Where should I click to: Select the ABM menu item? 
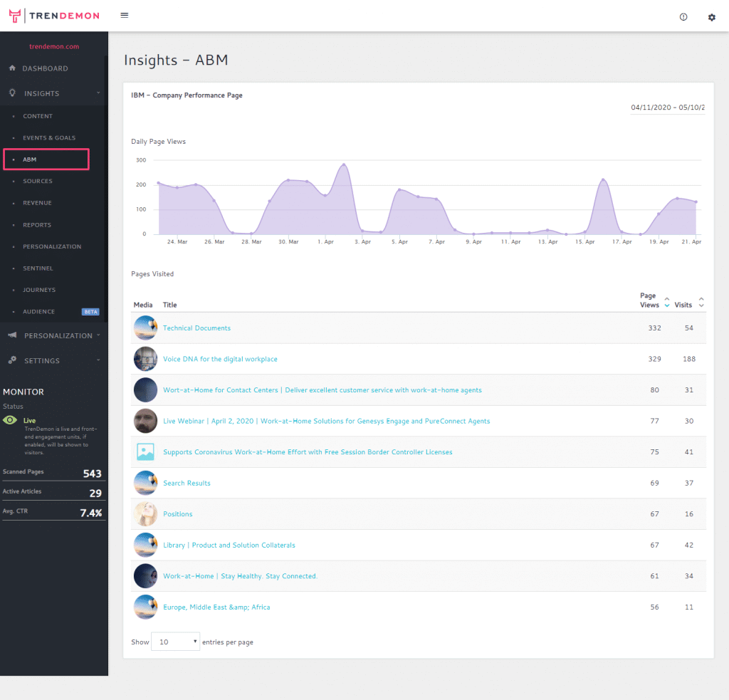(46, 160)
